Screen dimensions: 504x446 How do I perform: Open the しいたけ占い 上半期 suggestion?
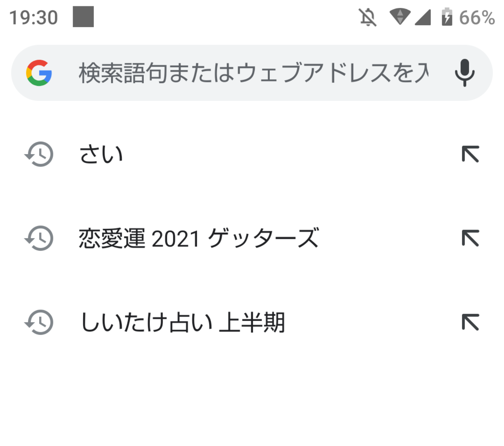[x=183, y=323]
